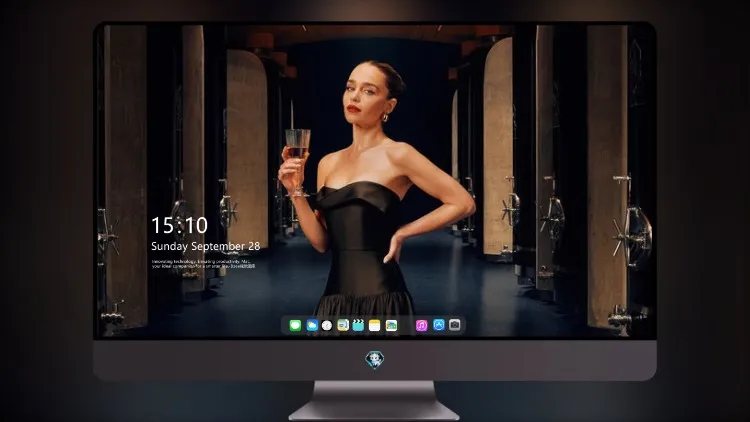750x422 pixels.
Task: Open the green Messages app in the dock
Action: (295, 325)
